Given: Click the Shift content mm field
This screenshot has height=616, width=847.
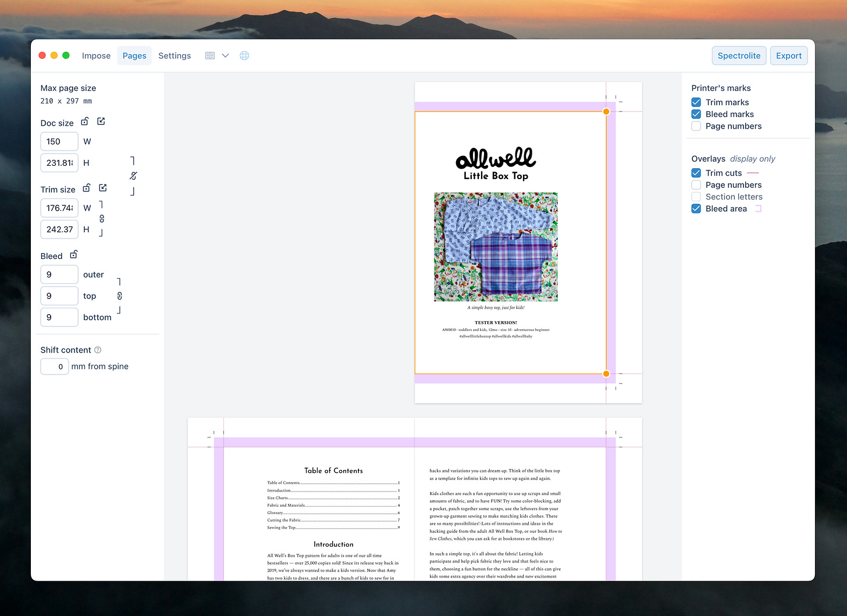Looking at the screenshot, I should 55,366.
